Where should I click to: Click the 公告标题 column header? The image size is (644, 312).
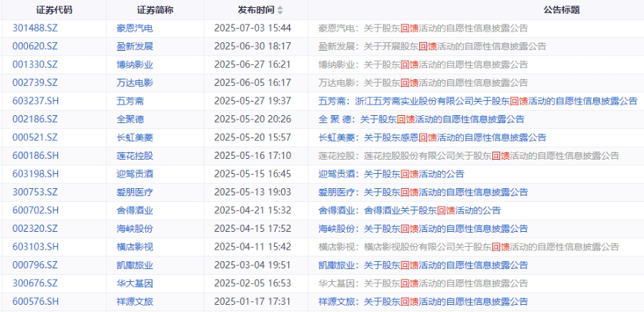coord(562,10)
